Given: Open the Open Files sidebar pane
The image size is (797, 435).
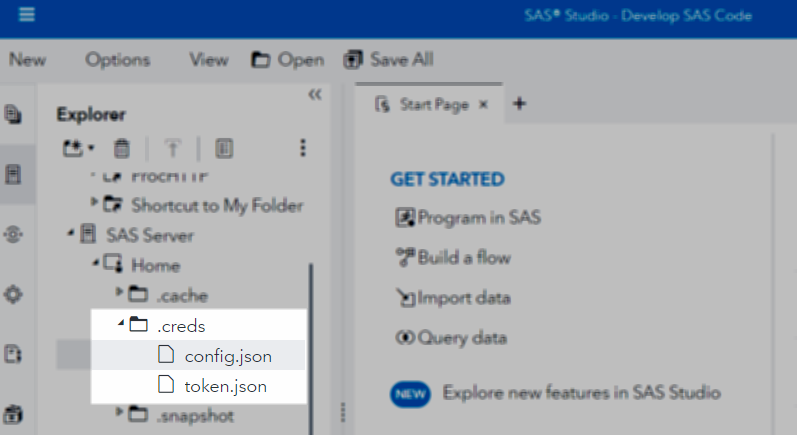Looking at the screenshot, I should (13, 114).
